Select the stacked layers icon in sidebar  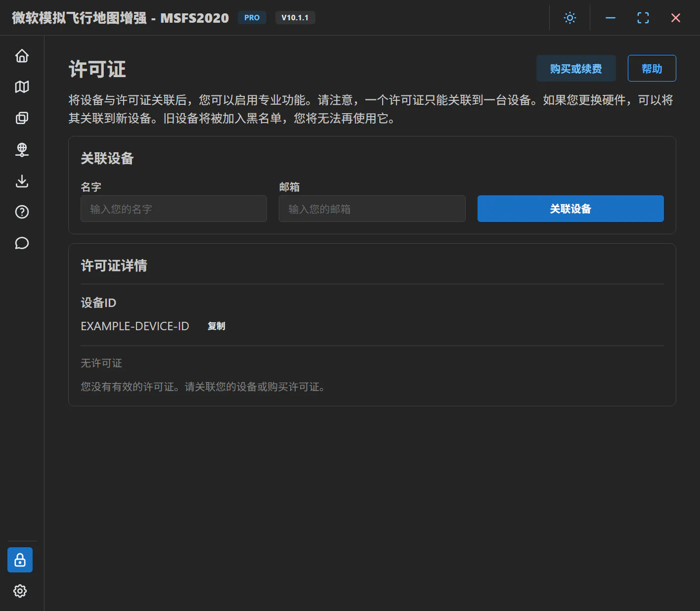pos(22,118)
